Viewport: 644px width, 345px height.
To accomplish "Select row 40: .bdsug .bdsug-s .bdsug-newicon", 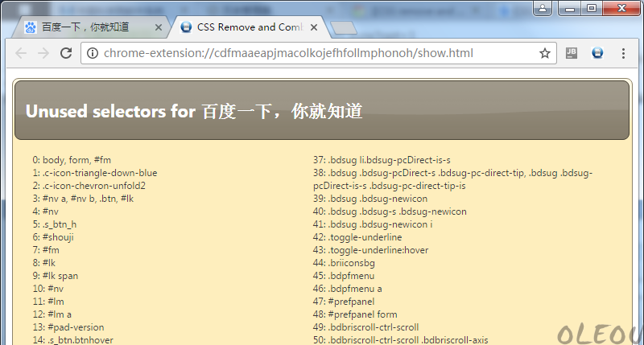I will (x=390, y=212).
